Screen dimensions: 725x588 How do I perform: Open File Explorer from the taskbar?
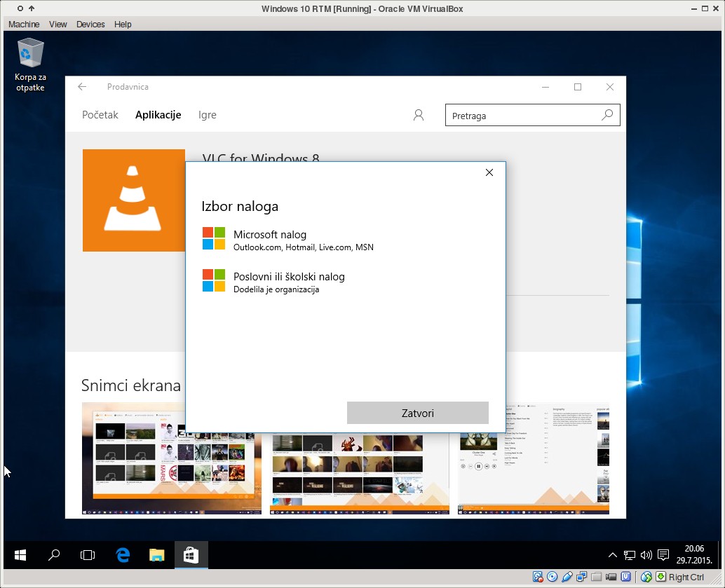157,555
